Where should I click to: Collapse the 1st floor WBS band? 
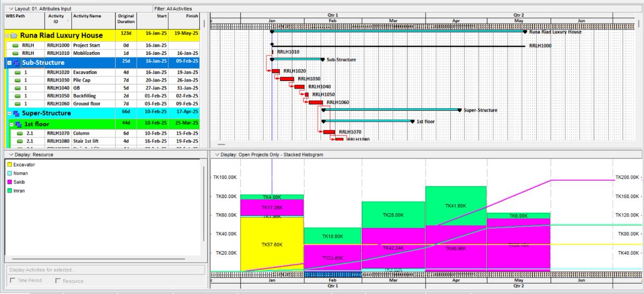11,124
